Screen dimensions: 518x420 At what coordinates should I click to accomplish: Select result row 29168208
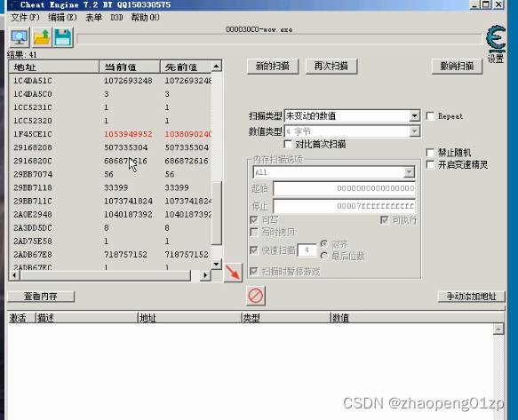click(110, 147)
